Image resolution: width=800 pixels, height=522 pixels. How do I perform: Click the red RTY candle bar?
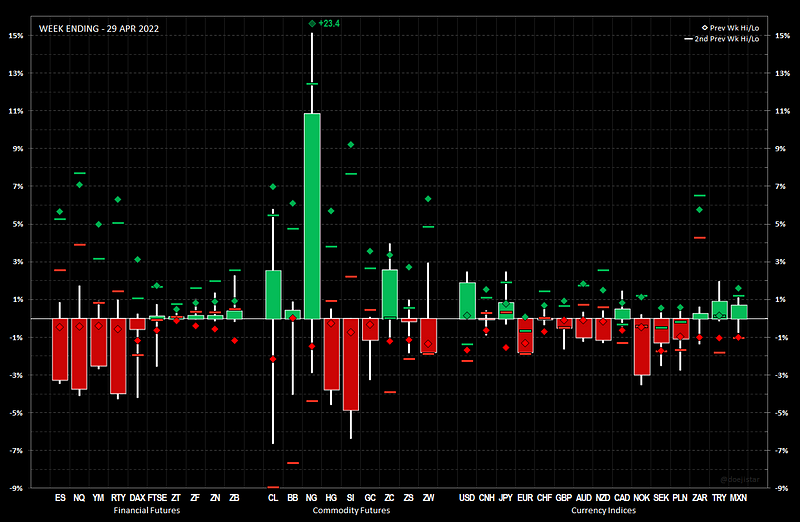[118, 355]
